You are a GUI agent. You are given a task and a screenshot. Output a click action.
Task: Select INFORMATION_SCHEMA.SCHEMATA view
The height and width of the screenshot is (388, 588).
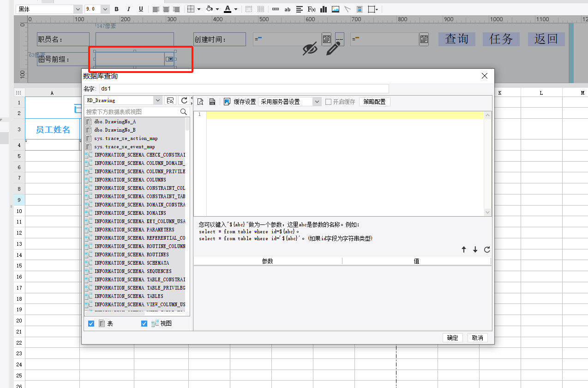[132, 263]
